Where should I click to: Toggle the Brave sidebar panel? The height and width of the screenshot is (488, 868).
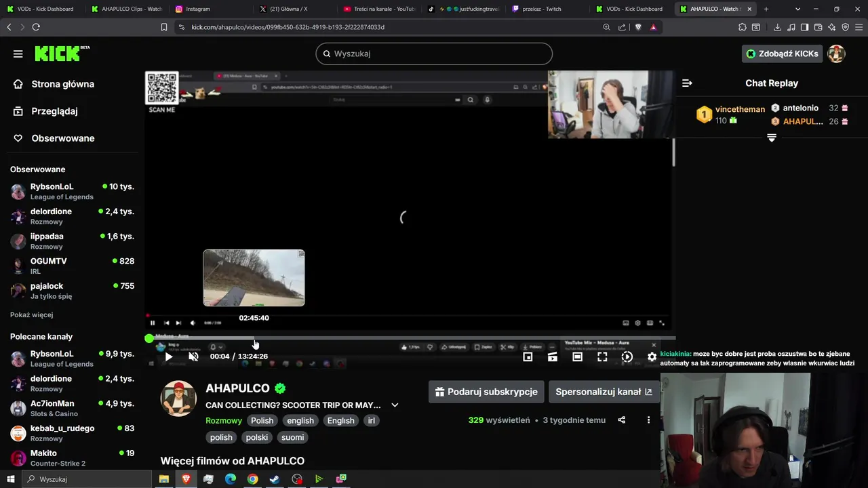[x=804, y=27]
